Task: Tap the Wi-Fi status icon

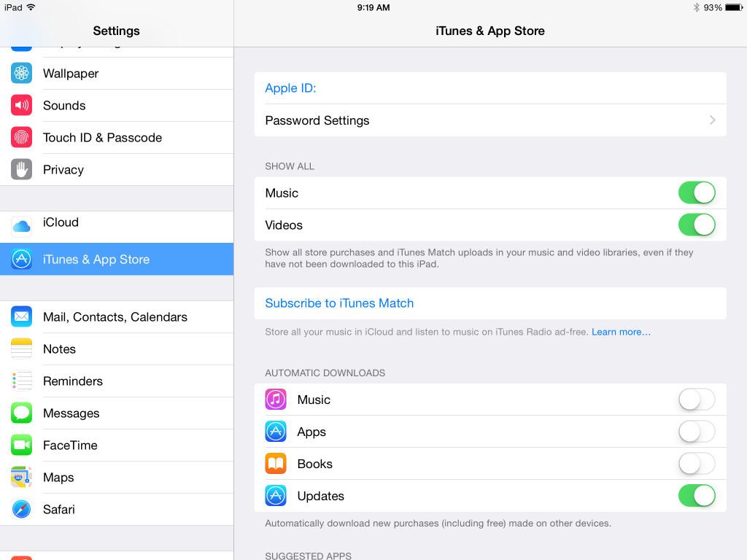Action: click(x=31, y=7)
